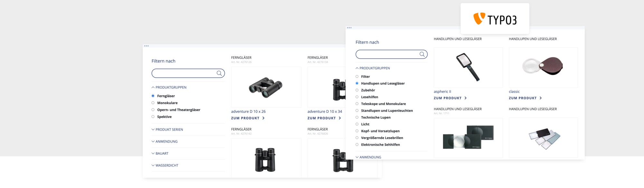
Task: Click the search magnifier in the left Filtern nach field
Action: pyautogui.click(x=219, y=73)
